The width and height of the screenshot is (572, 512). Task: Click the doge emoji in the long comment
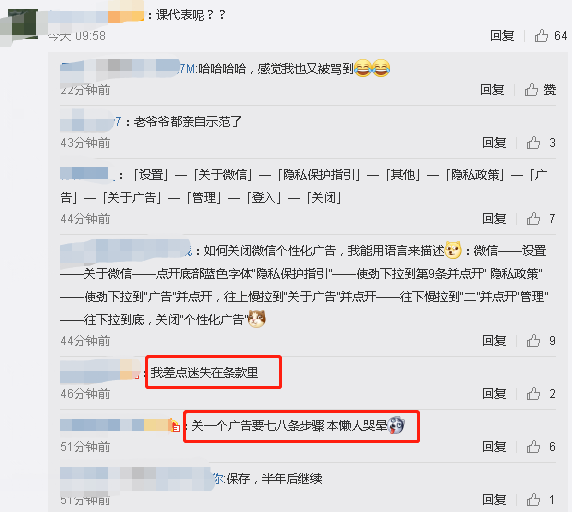click(x=453, y=250)
